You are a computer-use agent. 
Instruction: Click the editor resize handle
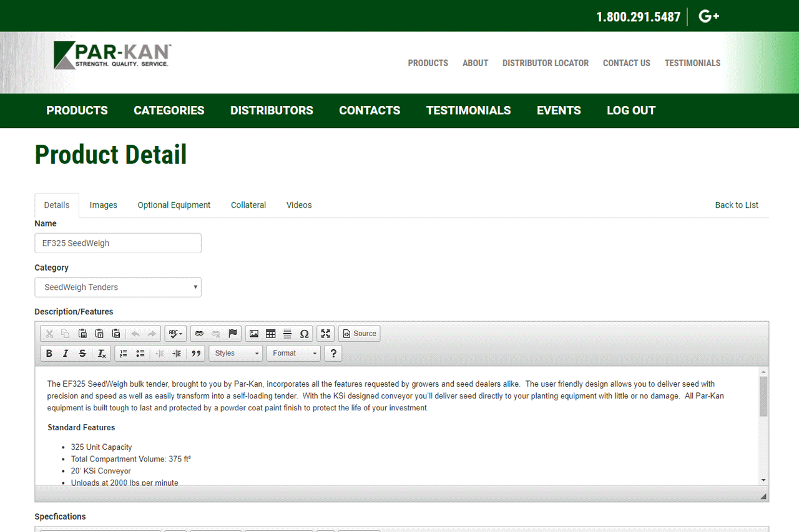pyautogui.click(x=763, y=496)
